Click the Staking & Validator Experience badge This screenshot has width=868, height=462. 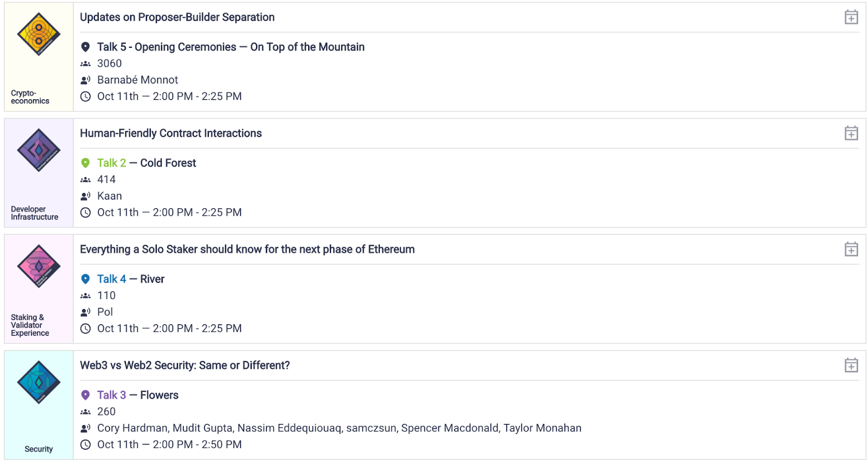point(39,266)
